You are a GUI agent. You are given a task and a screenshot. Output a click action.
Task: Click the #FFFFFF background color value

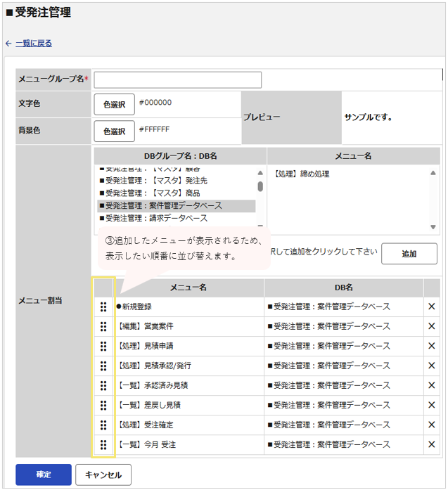(x=155, y=129)
